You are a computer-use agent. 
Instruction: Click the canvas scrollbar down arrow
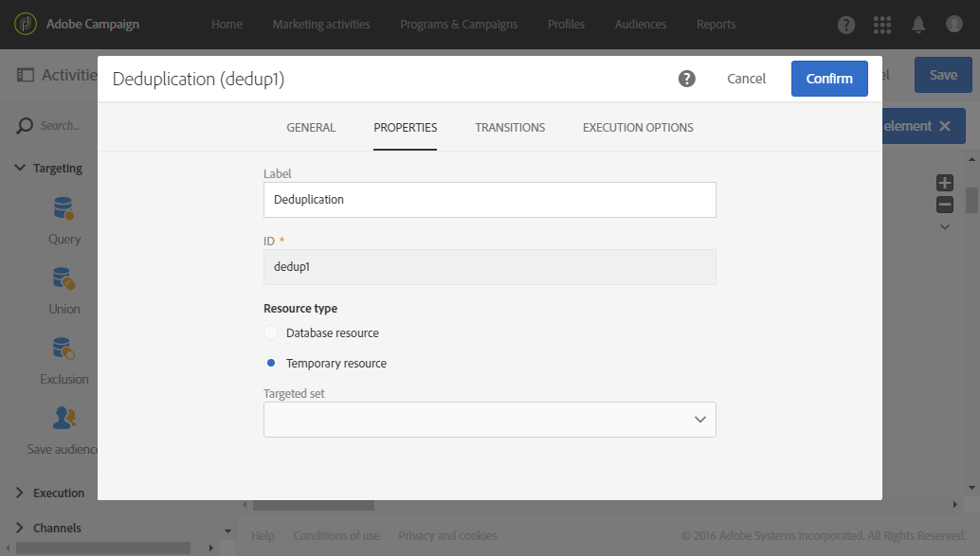pos(971,487)
